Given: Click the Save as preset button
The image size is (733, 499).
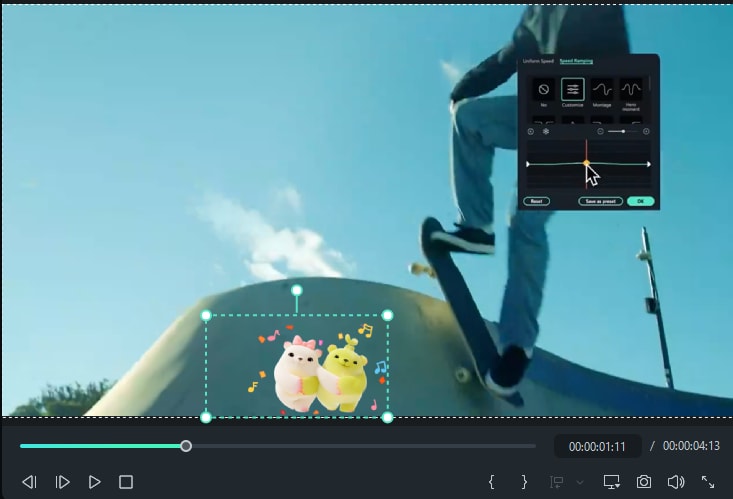Looking at the screenshot, I should 600,201.
